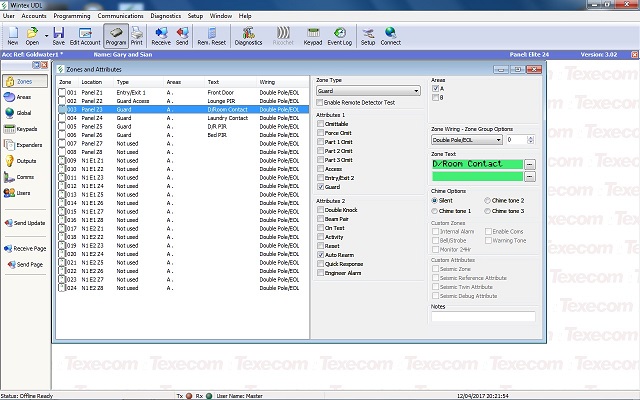Open the Users page in sidebar
Image resolution: width=640 pixels, height=400 pixels.
(22, 191)
